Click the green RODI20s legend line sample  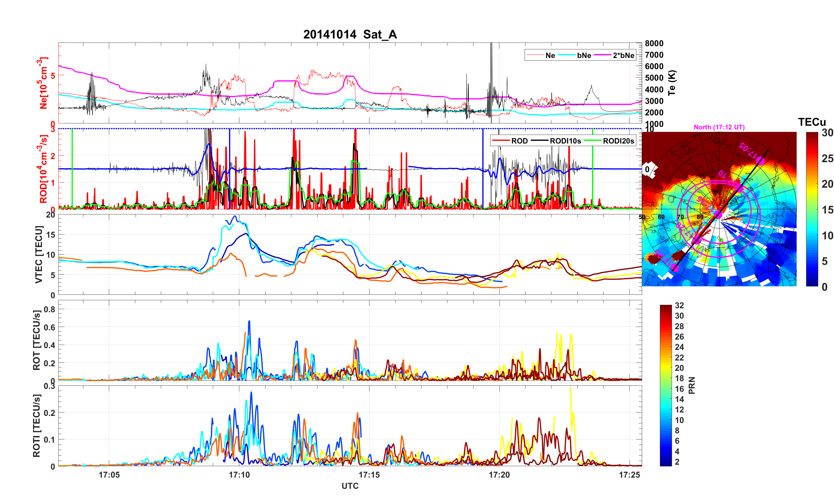click(593, 141)
